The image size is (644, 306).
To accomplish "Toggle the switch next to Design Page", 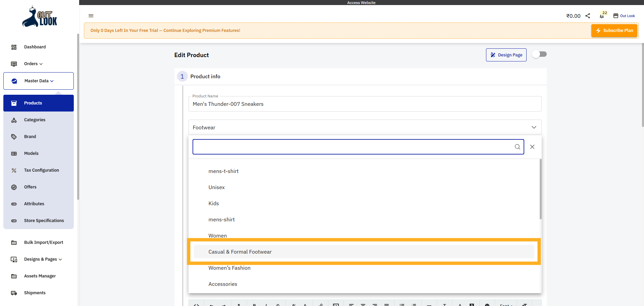I will click(539, 54).
